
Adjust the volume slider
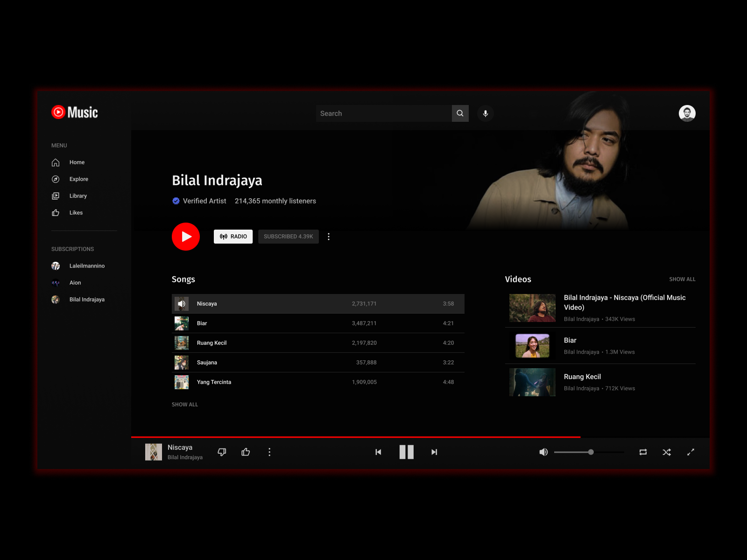click(589, 452)
